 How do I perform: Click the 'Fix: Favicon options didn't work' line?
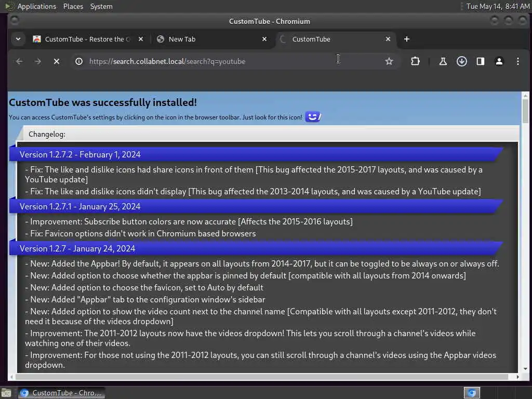[140, 233]
